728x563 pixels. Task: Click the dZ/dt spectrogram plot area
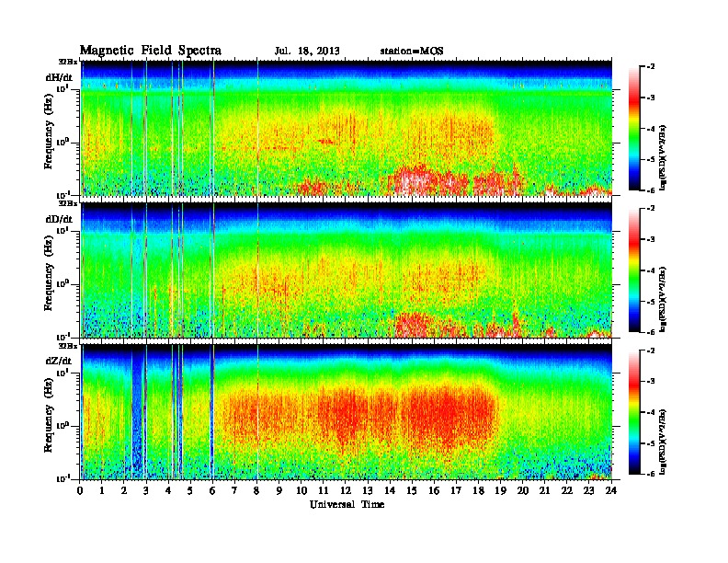pyautogui.click(x=347, y=412)
